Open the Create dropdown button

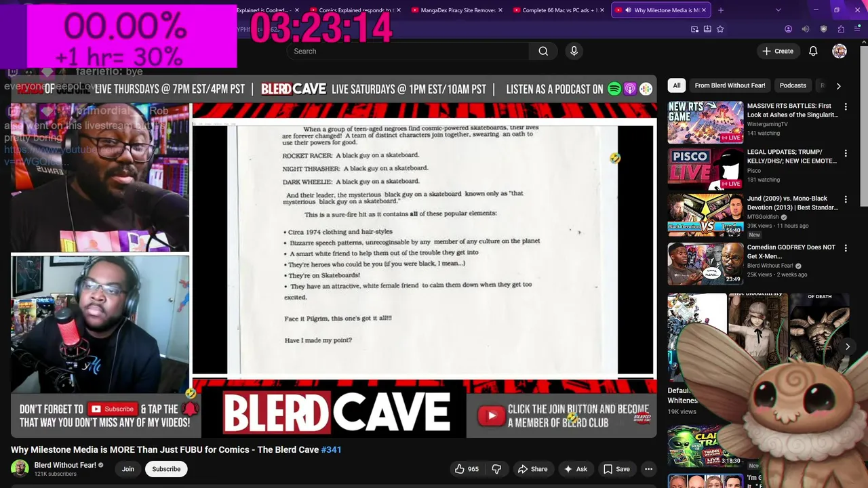778,51
